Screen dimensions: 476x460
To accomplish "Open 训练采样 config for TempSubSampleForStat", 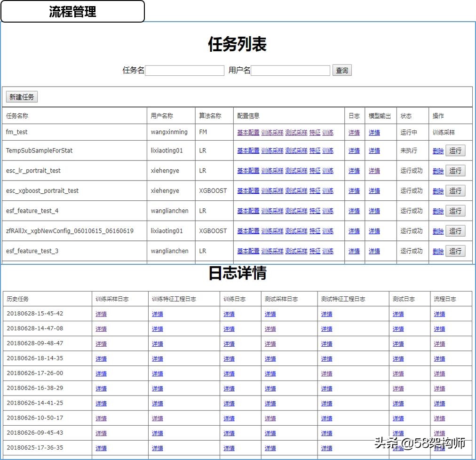I will [272, 151].
